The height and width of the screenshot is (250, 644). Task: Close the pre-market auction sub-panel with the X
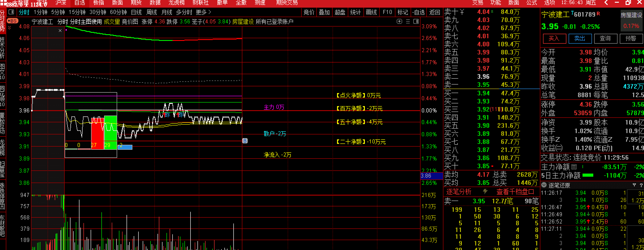60,31
